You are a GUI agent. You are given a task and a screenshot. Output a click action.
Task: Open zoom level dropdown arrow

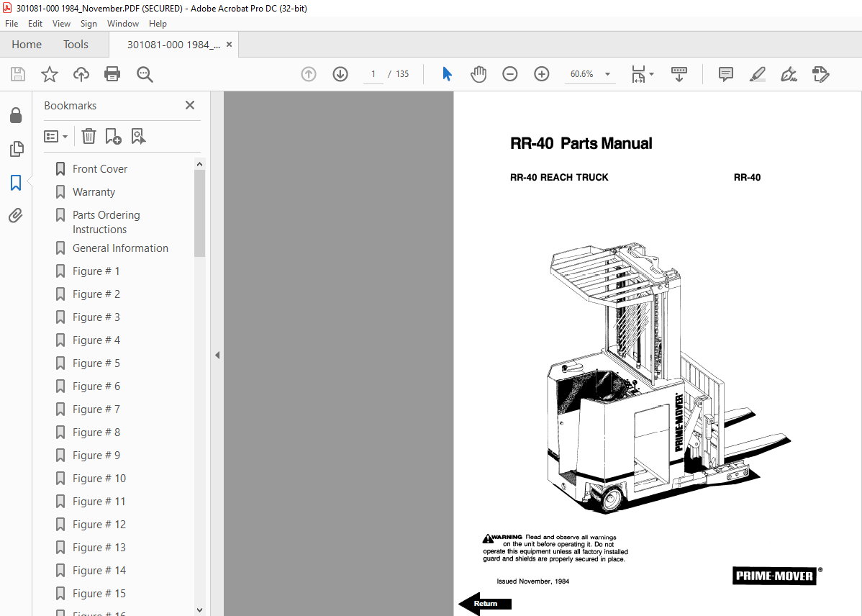[607, 74]
